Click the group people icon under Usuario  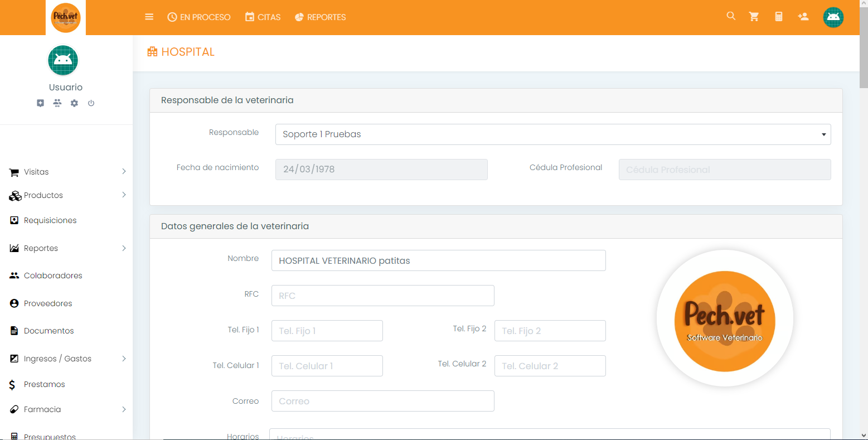click(x=57, y=103)
